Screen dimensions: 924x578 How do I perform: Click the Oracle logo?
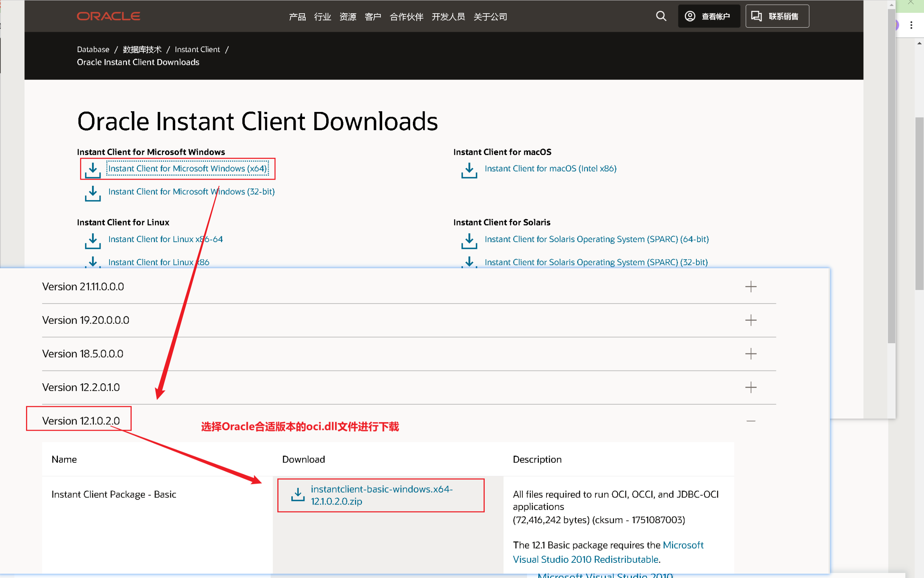click(x=108, y=16)
